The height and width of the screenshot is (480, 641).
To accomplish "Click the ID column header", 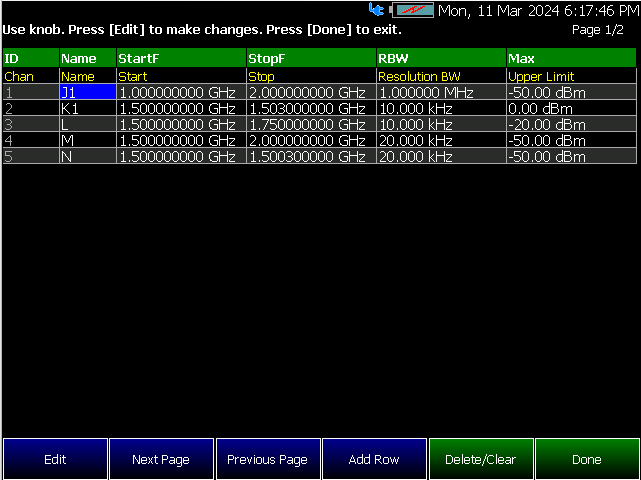I will [x=31, y=58].
